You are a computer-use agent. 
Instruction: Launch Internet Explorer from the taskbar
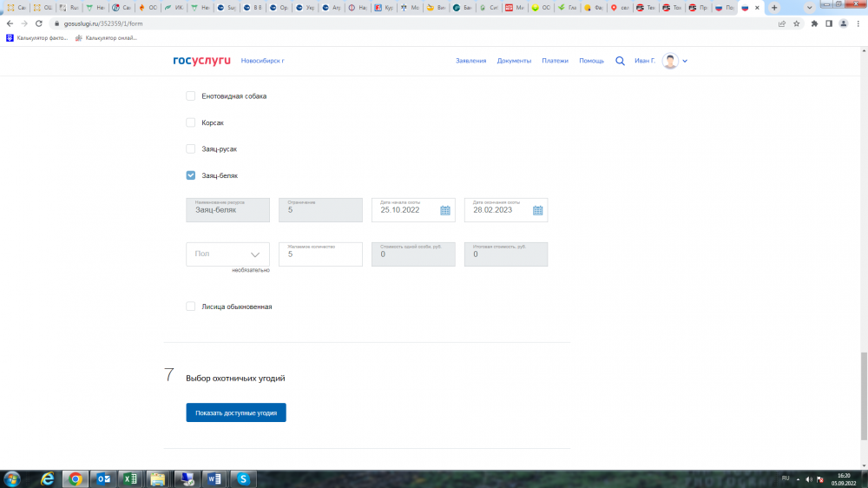[x=48, y=479]
